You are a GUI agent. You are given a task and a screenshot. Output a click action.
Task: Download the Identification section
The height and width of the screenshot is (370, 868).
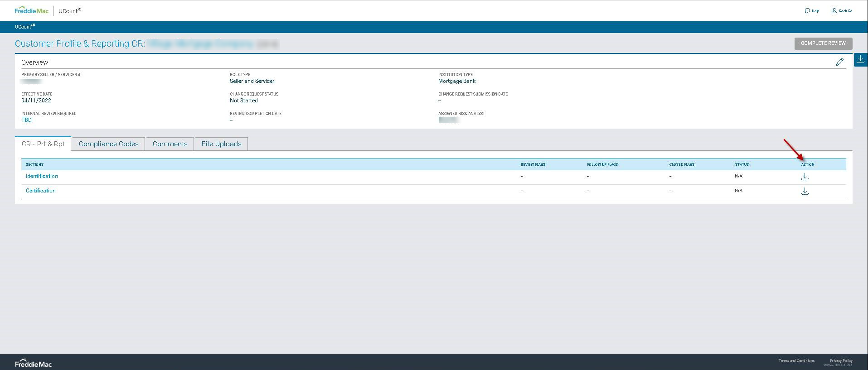click(805, 177)
